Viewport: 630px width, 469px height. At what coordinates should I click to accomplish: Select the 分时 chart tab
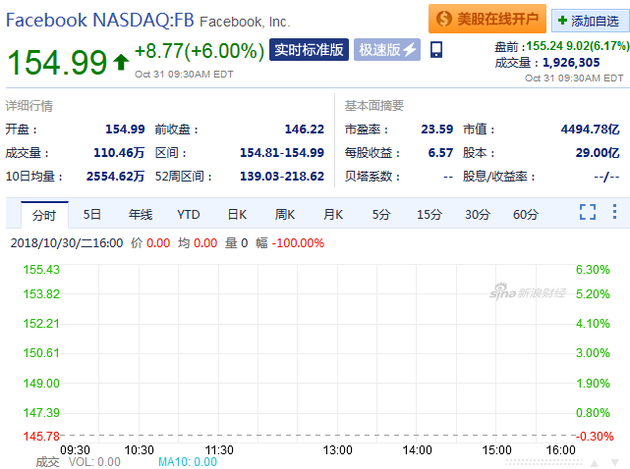coord(44,215)
